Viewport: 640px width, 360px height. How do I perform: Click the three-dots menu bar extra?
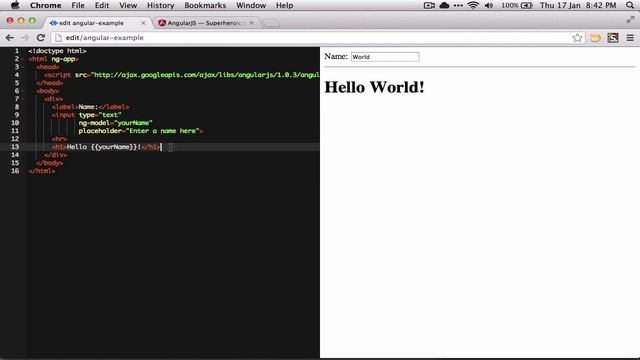click(458, 5)
